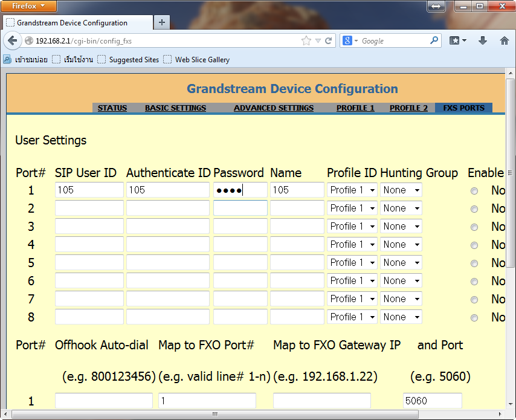Click the resize arrows window button

pos(436,6)
